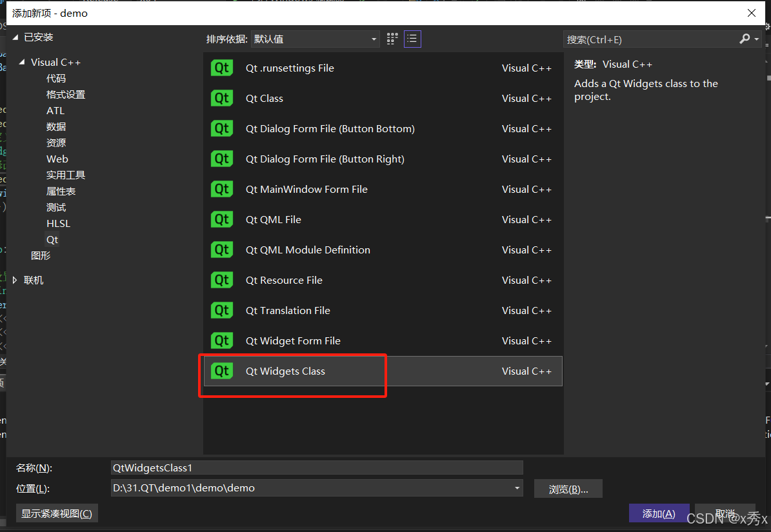
Task: Open the 排序依据 sort dropdown
Action: click(315, 39)
